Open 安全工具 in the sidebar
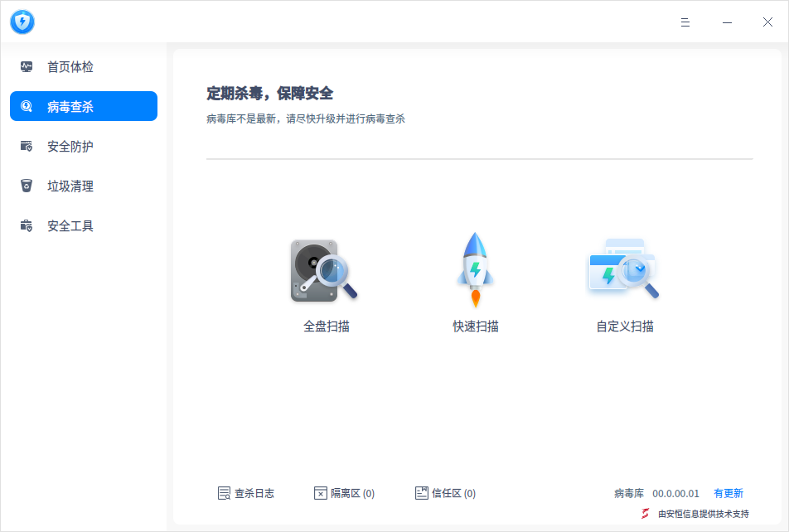The width and height of the screenshot is (789, 532). 84,225
